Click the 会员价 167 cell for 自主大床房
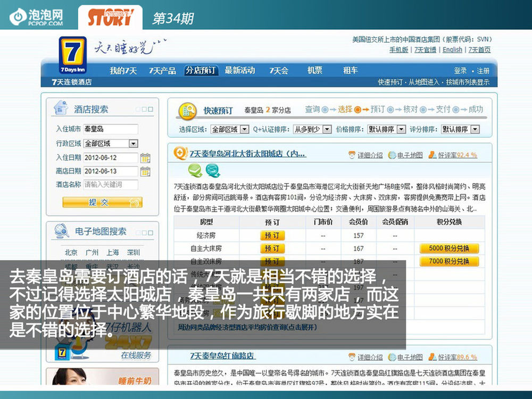532x399 pixels. [x=359, y=248]
